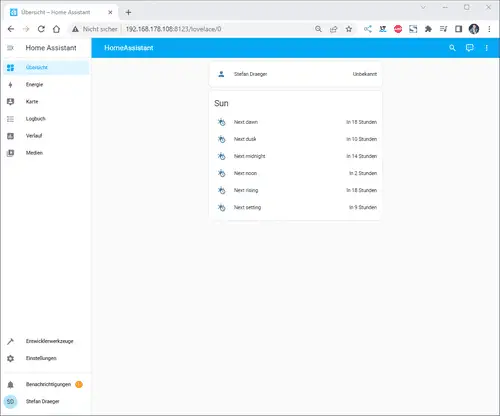
Task: Open the Next dusk entity
Action: point(295,139)
